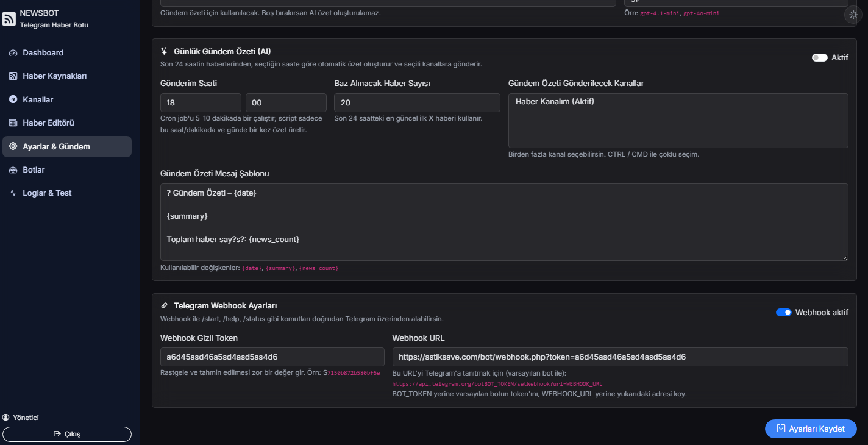Click the Çıkış logout button

(x=67, y=434)
